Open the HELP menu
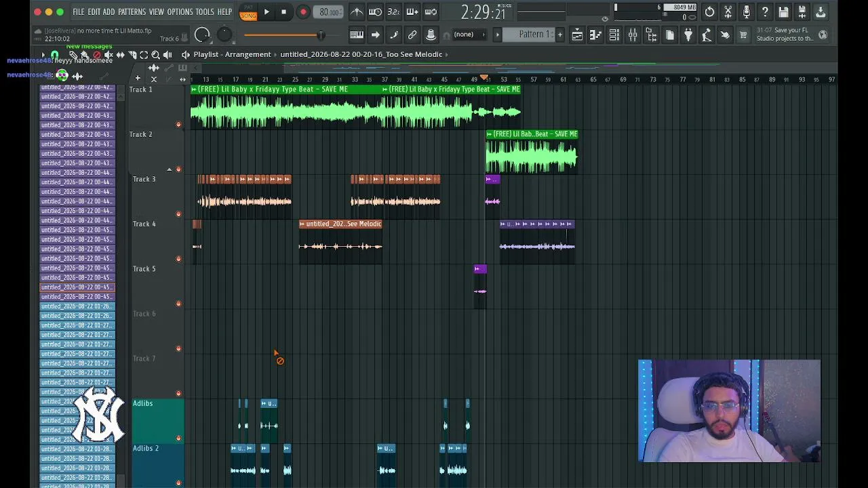Image resolution: width=868 pixels, height=488 pixels. click(x=224, y=12)
